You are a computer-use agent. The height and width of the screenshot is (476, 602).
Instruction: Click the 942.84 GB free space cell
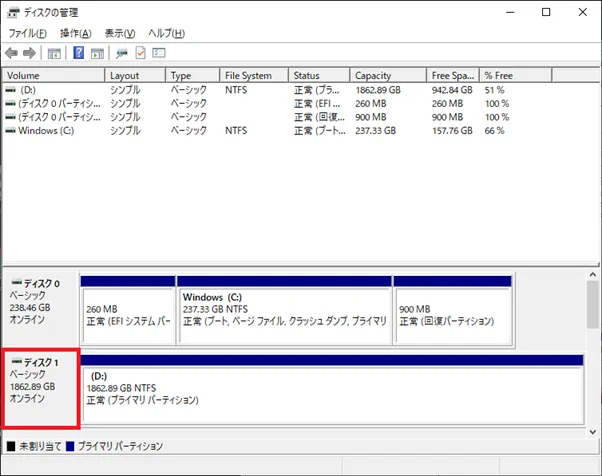452,90
